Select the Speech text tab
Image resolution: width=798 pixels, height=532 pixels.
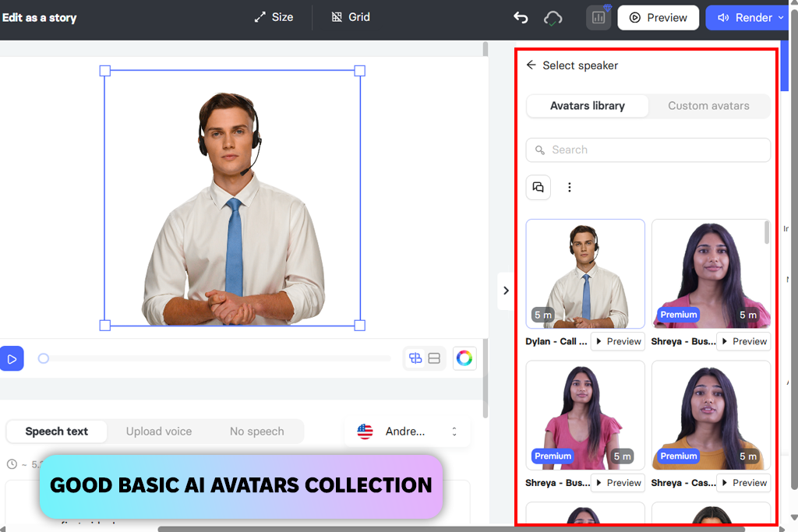point(56,432)
